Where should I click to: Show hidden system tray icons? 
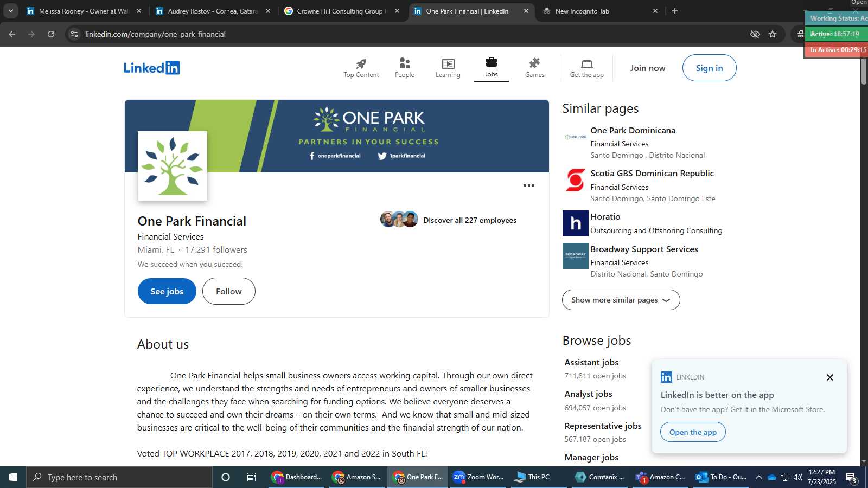(x=759, y=477)
